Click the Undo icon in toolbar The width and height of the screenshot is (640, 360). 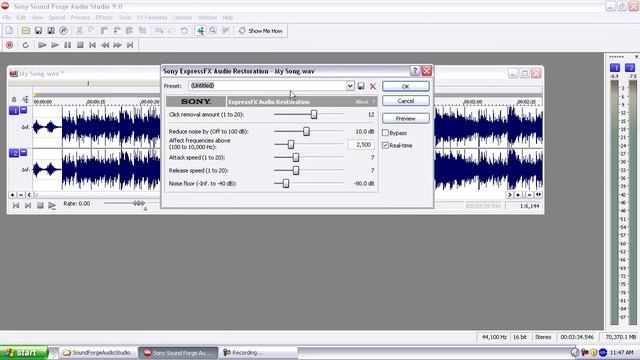[x=159, y=31]
